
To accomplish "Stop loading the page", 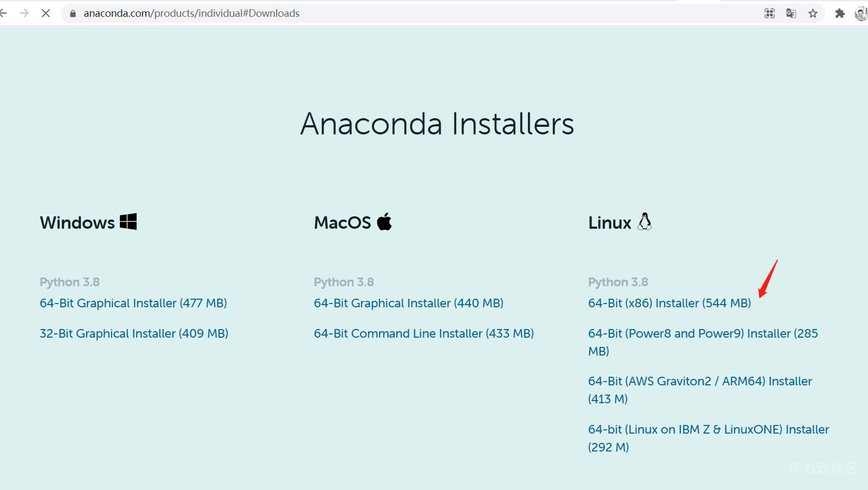I will (46, 13).
